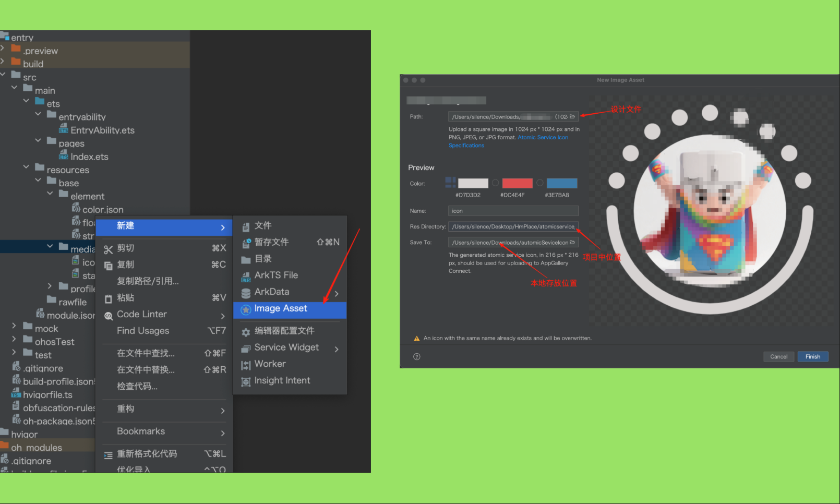The image size is (840, 504).
Task: Click the EntryAbility.ets file icon
Action: tap(64, 129)
